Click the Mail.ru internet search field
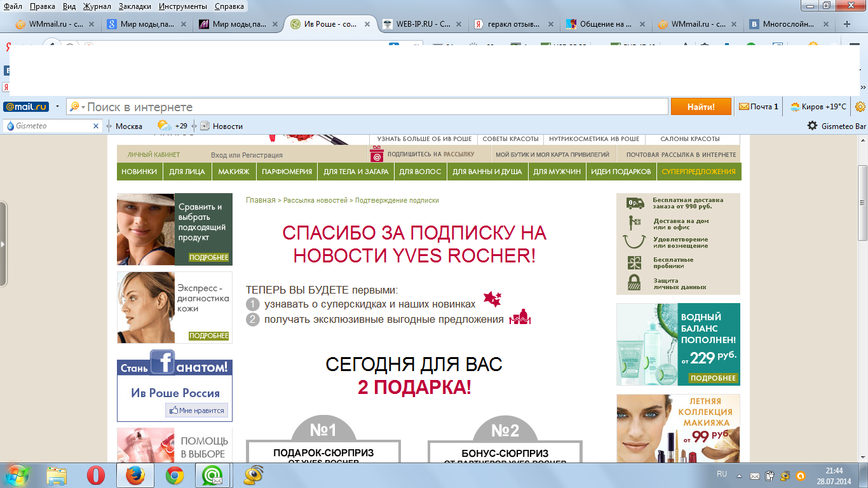868x488 pixels. point(376,107)
